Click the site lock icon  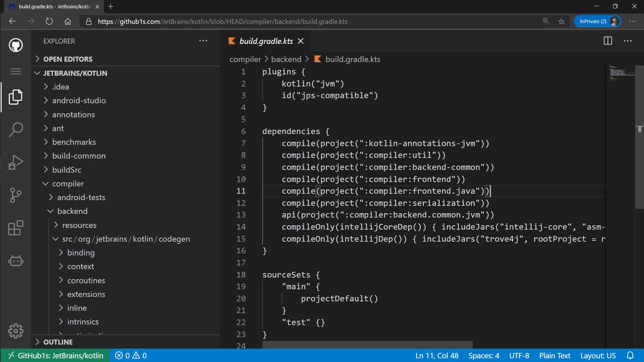[x=89, y=22]
